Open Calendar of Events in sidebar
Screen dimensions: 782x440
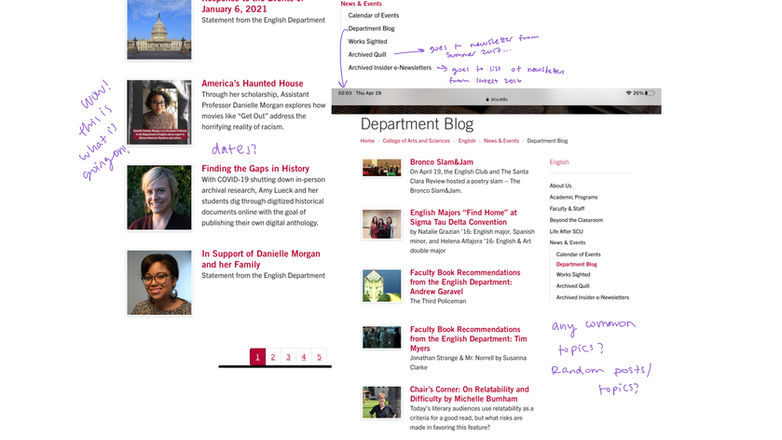[579, 254]
